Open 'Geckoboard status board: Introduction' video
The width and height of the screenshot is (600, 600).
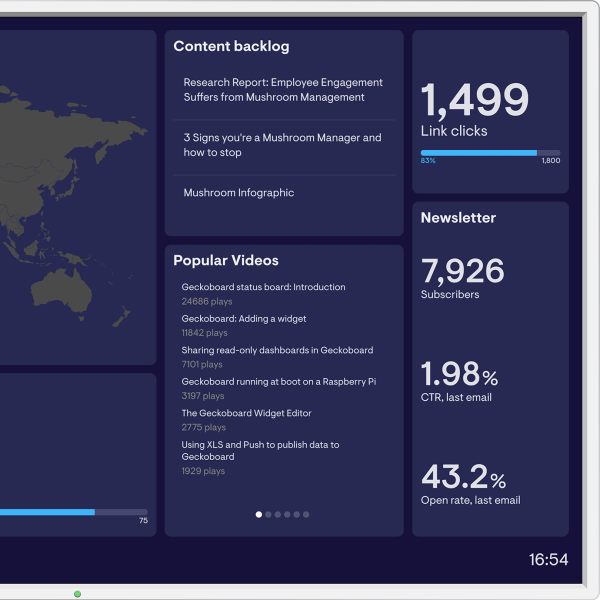263,287
